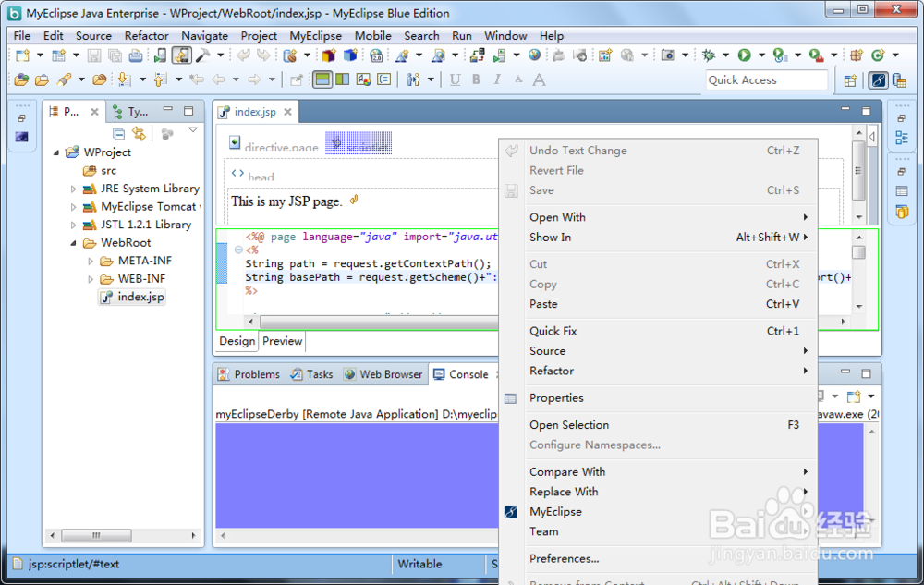Switch to MyEclipse perspective icon
The width and height of the screenshot is (924, 585).
(x=879, y=80)
